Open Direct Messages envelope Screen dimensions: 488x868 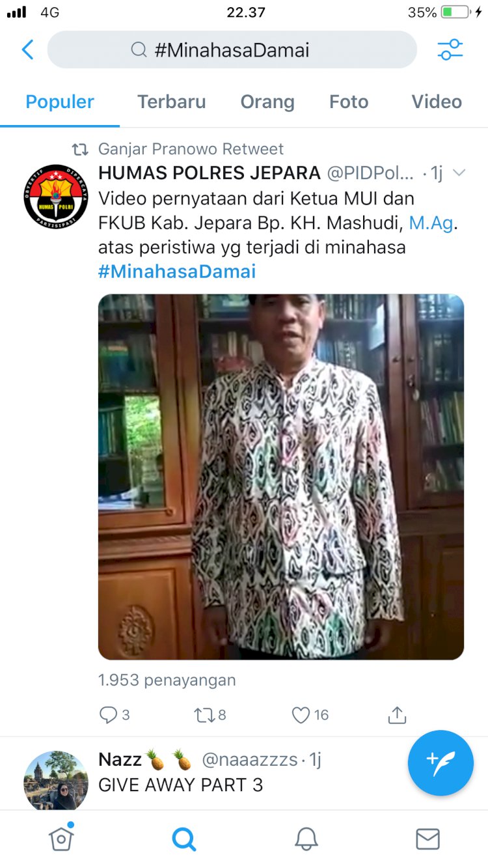click(x=427, y=839)
